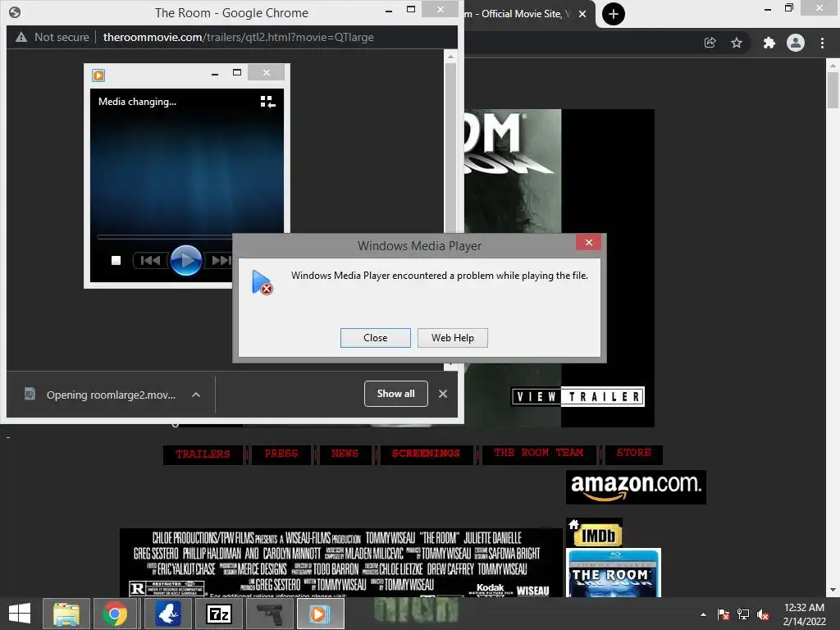This screenshot has width=840, height=630.
Task: Open the PRESS page link
Action: tap(281, 454)
